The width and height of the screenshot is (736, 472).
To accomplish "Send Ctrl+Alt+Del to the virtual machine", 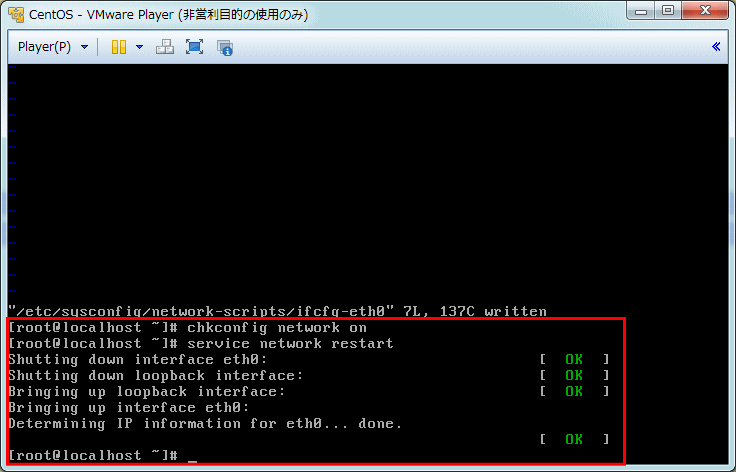I will pyautogui.click(x=166, y=47).
